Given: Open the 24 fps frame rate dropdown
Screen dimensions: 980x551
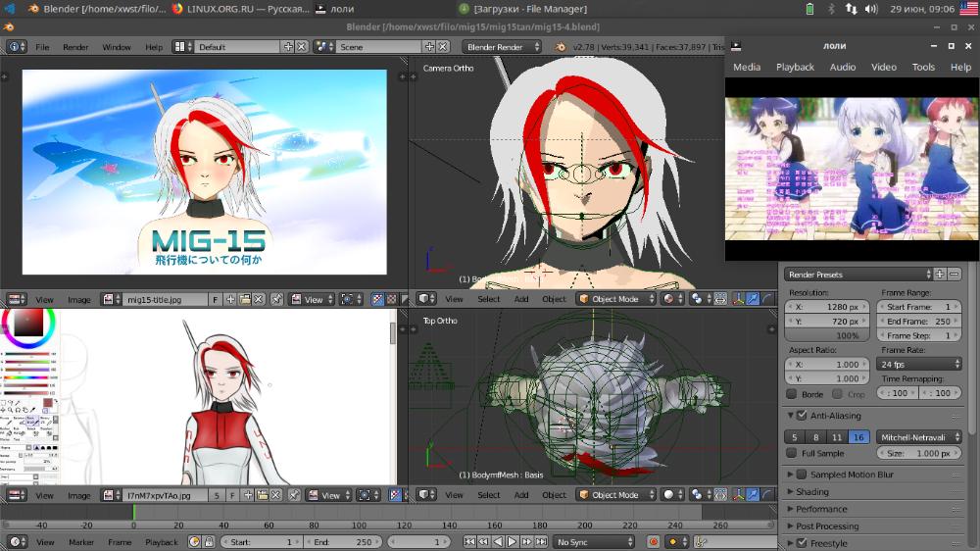Looking at the screenshot, I should [919, 364].
